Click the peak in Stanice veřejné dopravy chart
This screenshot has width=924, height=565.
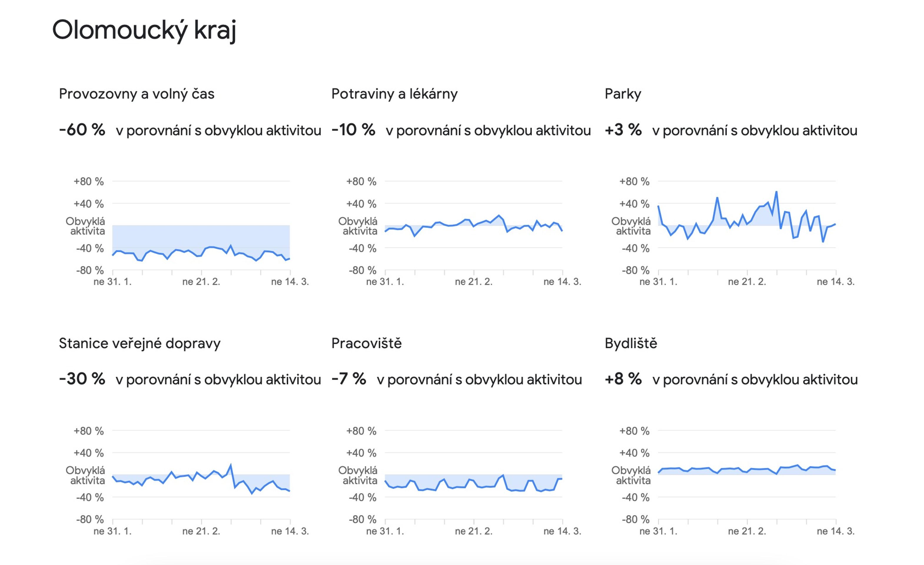tap(231, 465)
